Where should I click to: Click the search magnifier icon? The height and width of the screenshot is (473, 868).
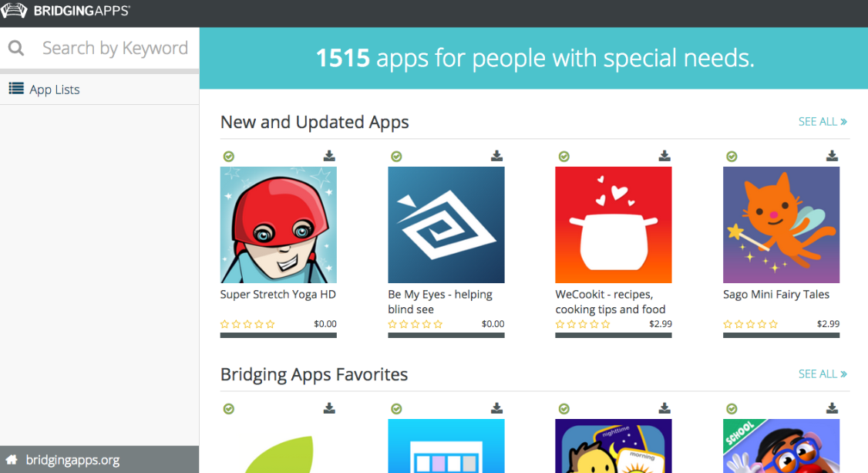(16, 47)
